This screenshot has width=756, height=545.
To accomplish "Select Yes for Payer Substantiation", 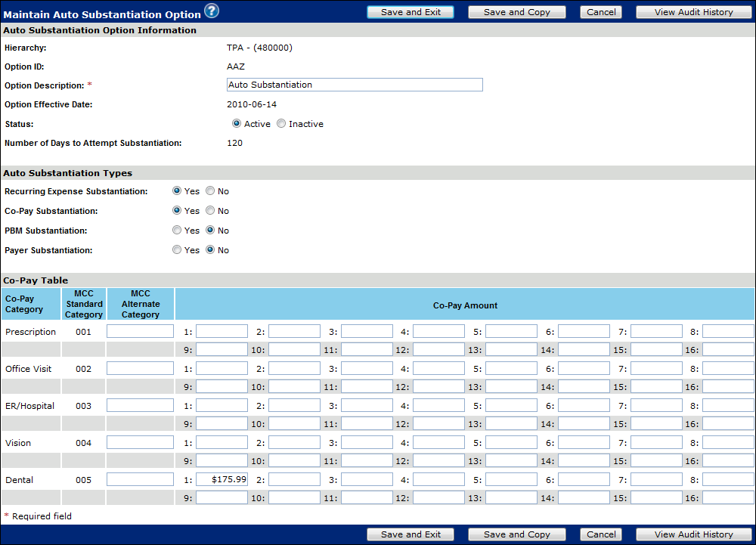I will (x=177, y=250).
